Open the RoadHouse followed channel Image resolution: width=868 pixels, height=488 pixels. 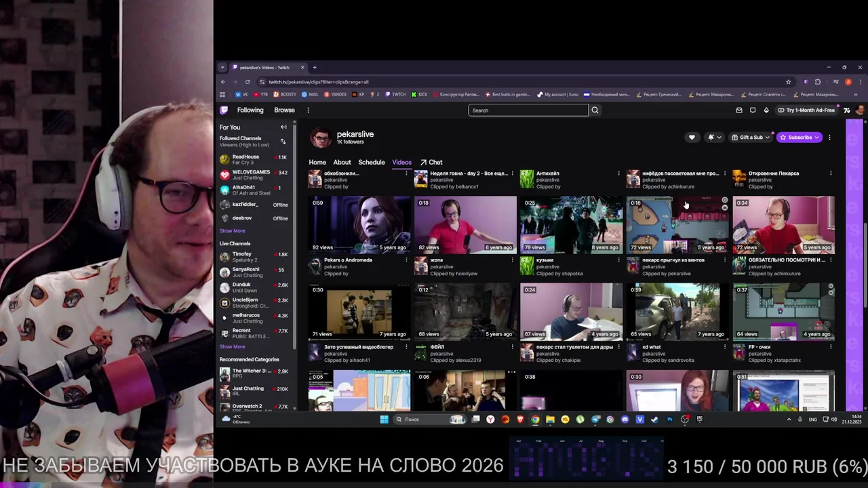[x=254, y=159]
